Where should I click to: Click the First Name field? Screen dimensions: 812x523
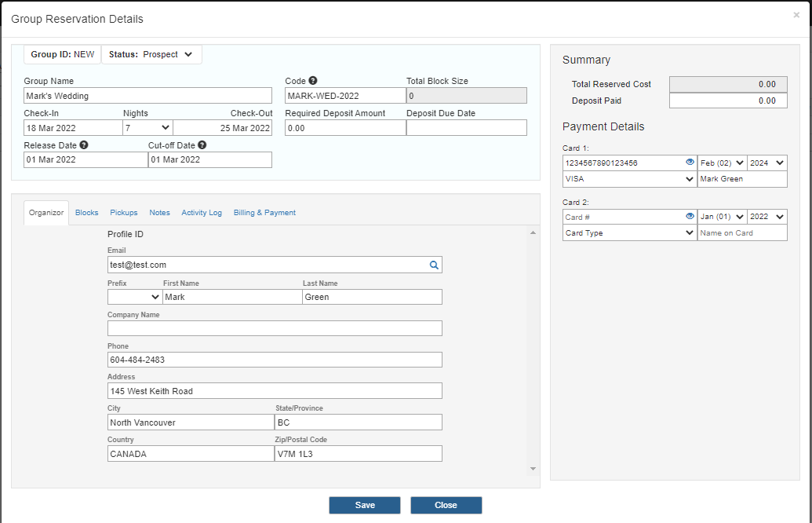pos(232,297)
